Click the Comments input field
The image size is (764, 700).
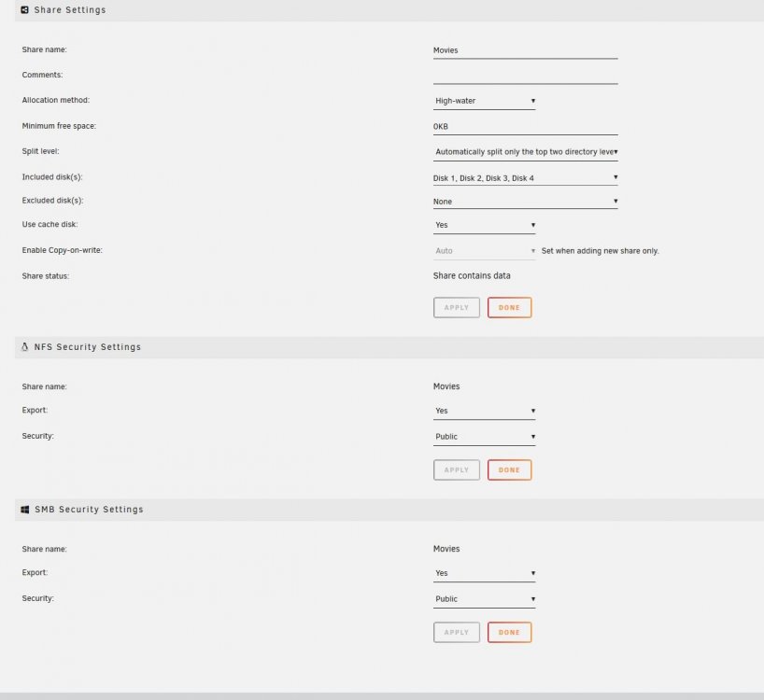pyautogui.click(x=525, y=76)
